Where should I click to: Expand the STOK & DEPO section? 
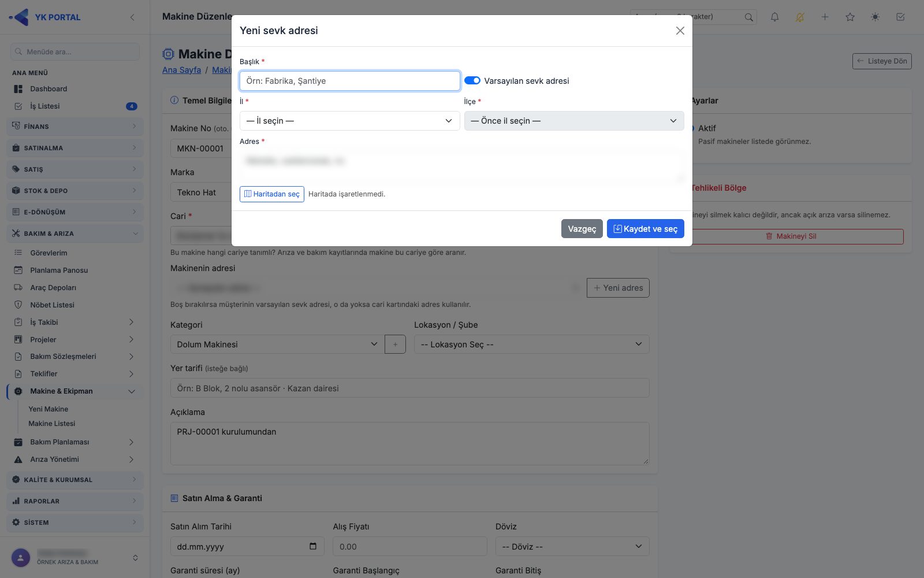pos(75,191)
